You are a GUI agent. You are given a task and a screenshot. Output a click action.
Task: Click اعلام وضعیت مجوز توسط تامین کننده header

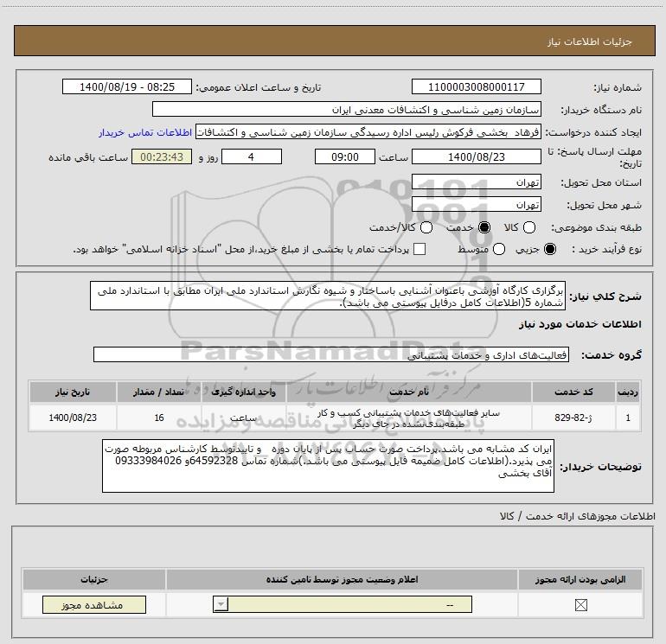(x=342, y=579)
